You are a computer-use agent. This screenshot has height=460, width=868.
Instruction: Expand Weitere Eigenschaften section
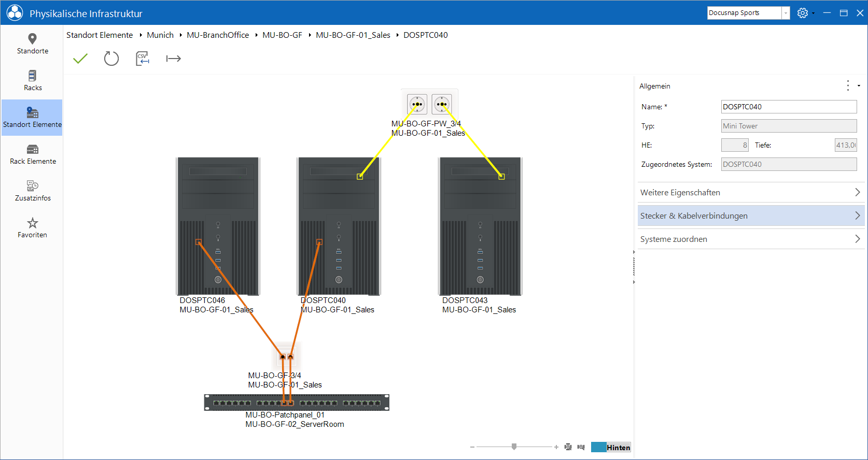coord(750,192)
